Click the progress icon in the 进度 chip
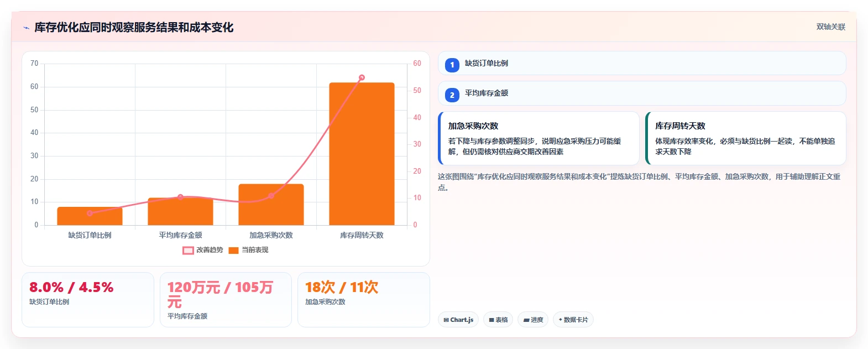 click(x=526, y=320)
